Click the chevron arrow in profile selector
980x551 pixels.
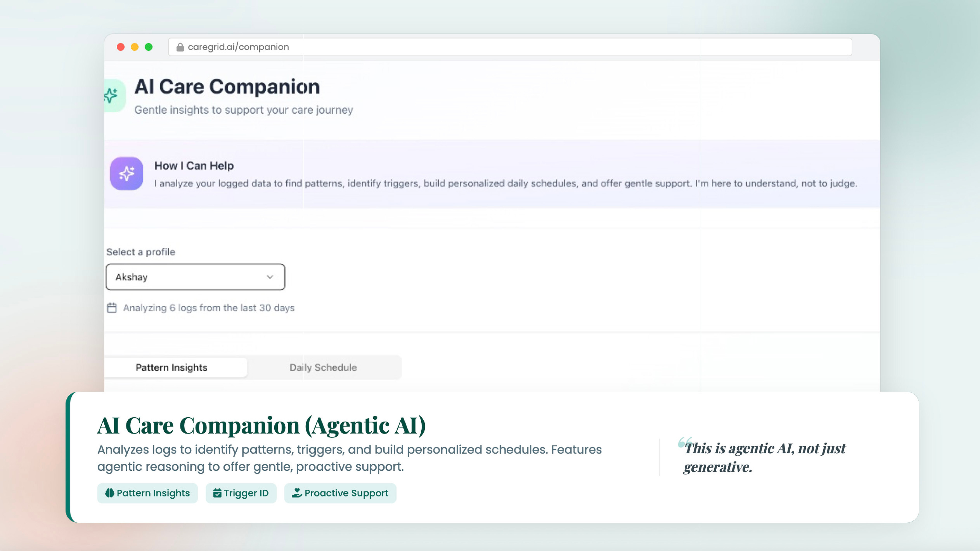point(270,277)
